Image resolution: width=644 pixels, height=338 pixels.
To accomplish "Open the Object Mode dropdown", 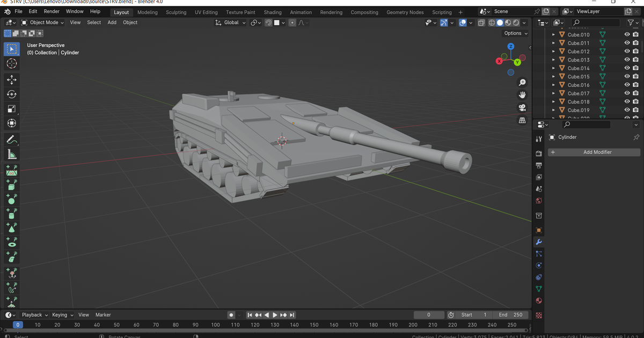I will tap(42, 23).
